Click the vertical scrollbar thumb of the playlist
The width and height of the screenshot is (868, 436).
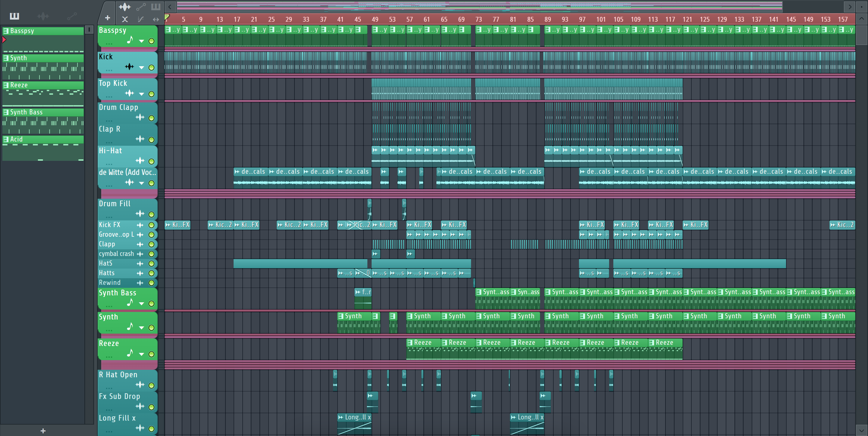pos(862,35)
